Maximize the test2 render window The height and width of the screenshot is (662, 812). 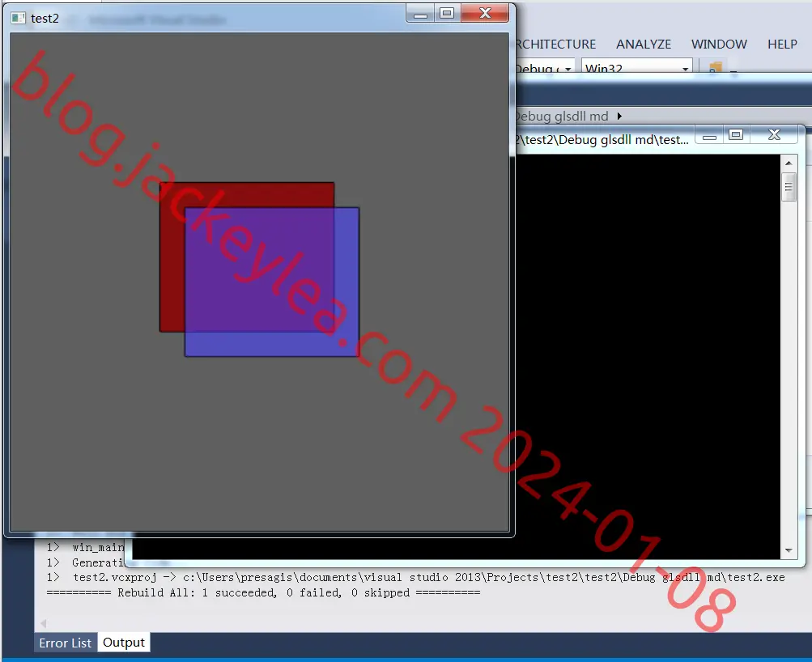pyautogui.click(x=447, y=14)
